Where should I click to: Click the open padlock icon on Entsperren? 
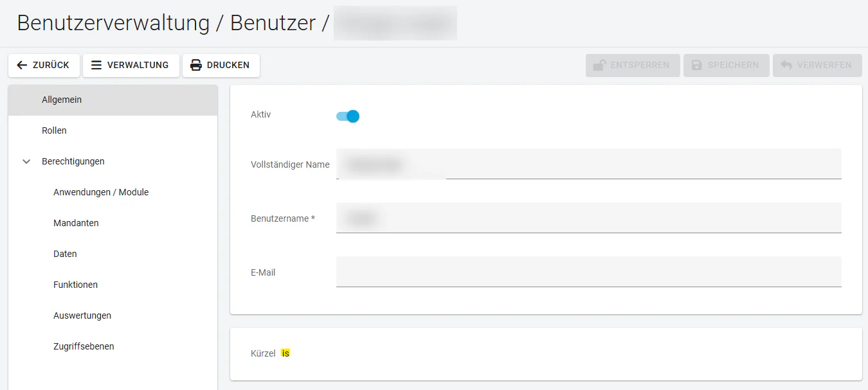point(599,65)
